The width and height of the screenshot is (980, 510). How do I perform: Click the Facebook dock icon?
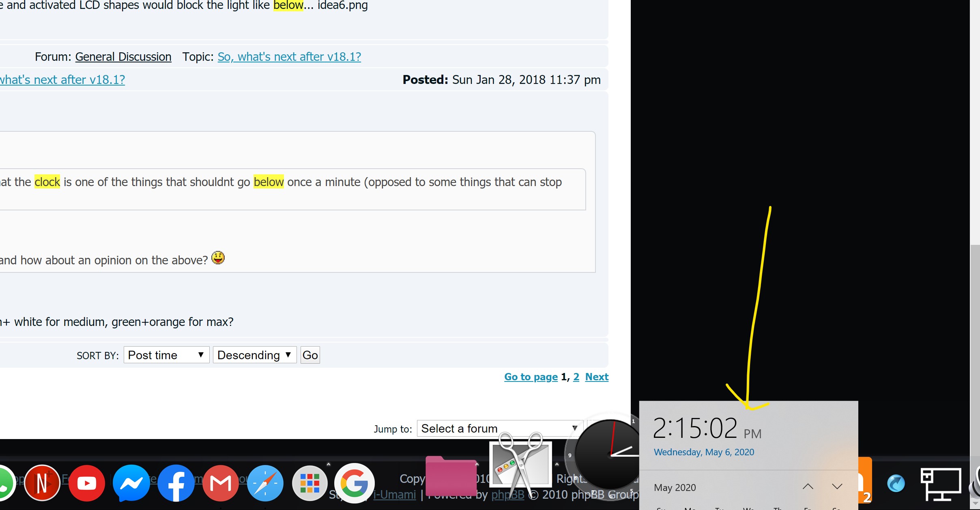coord(176,483)
